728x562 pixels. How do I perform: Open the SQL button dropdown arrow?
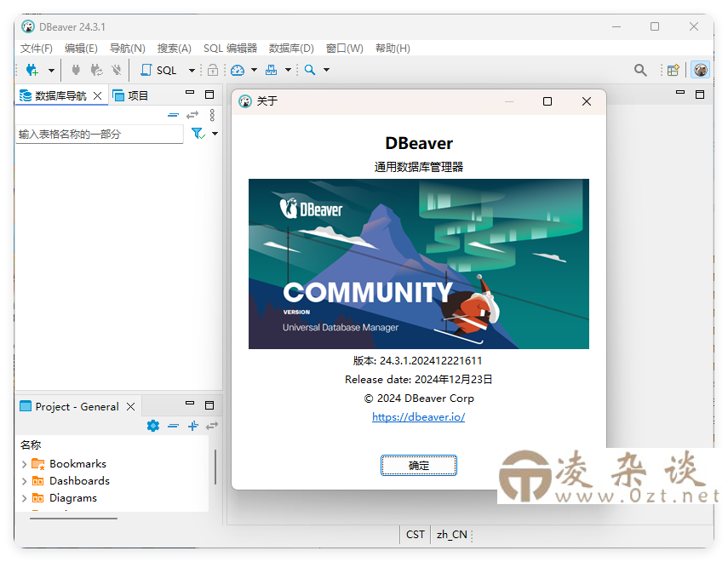pos(192,71)
